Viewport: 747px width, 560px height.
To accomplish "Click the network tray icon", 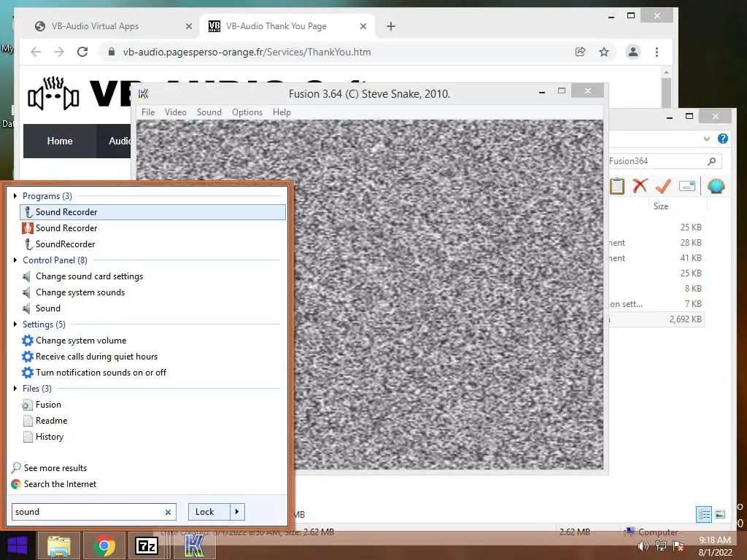I will 661,547.
